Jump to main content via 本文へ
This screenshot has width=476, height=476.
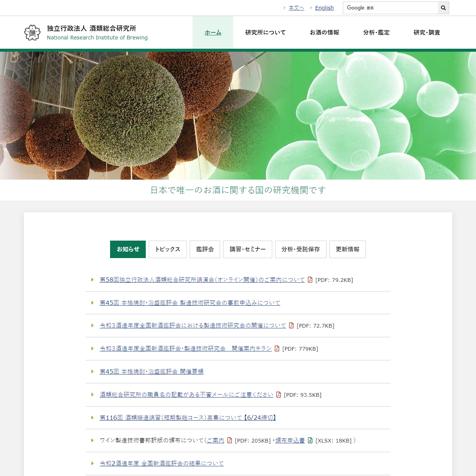[296, 8]
